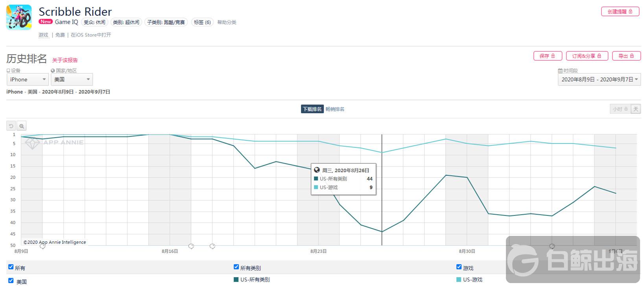Click the 导出 export button

(626, 56)
